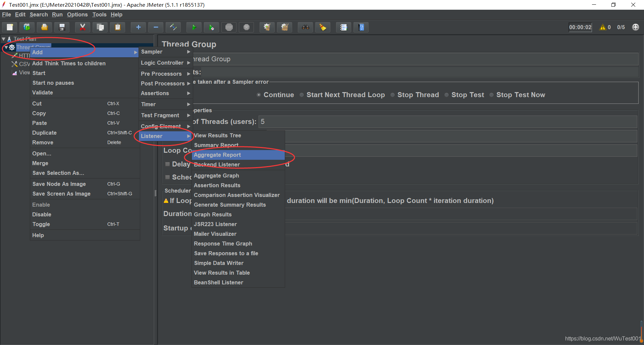
Task: Click the Clear toolbar icon
Action: tap(267, 27)
